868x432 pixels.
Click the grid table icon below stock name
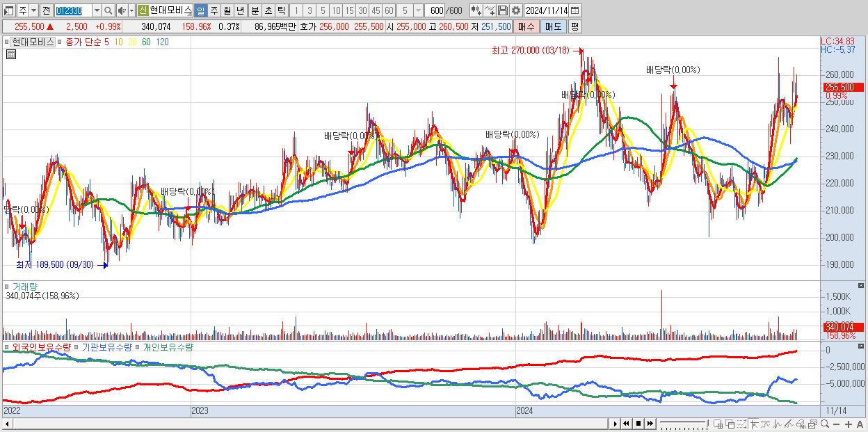(x=10, y=54)
